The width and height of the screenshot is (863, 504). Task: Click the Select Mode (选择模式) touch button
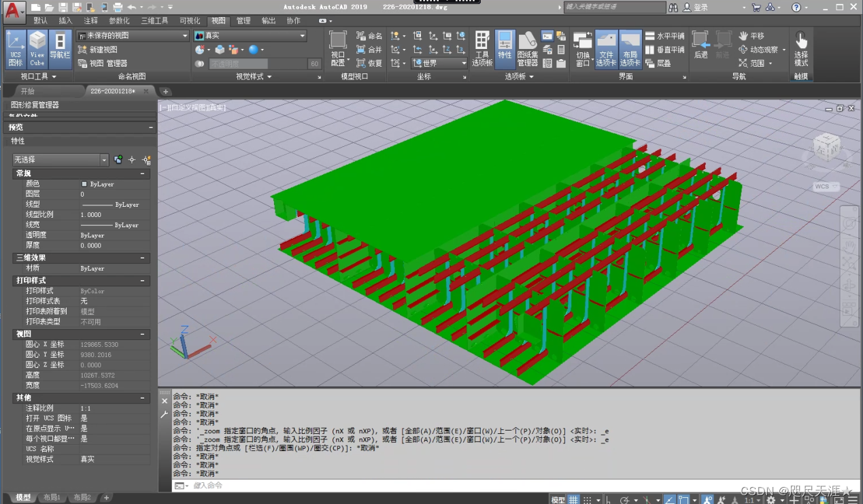(801, 49)
